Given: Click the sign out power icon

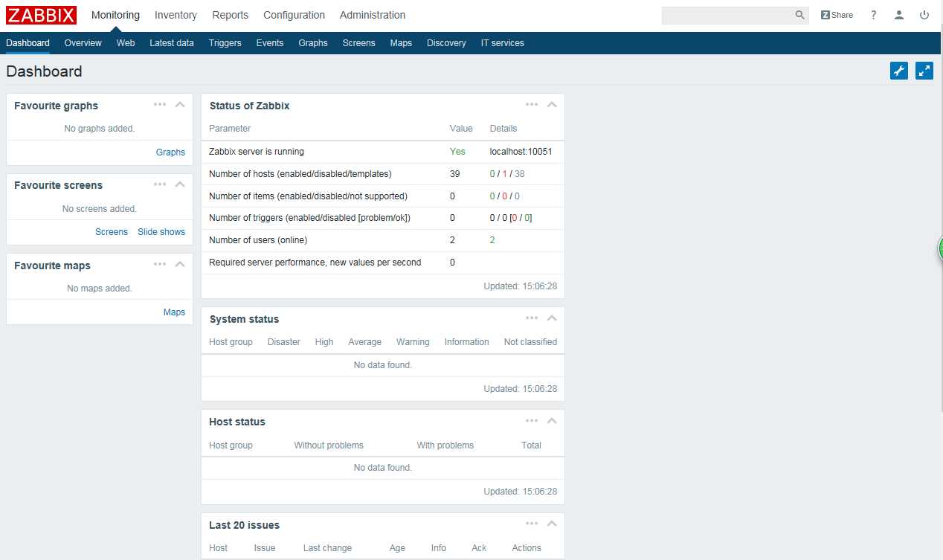Looking at the screenshot, I should coord(924,15).
